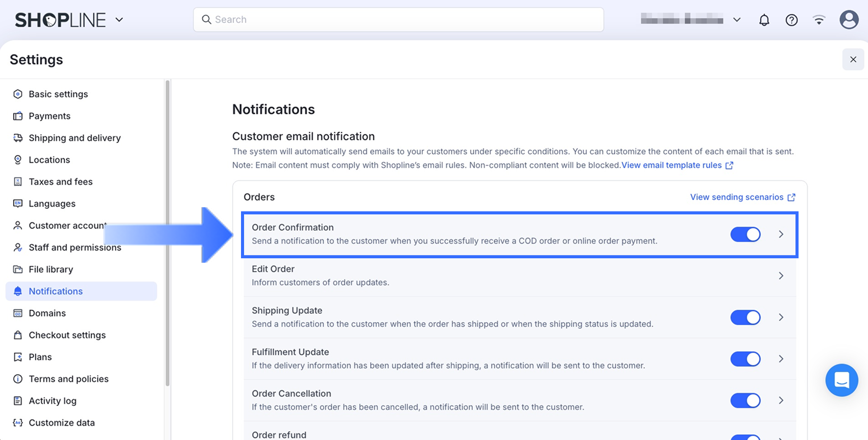This screenshot has height=440, width=868.
Task: Disable the Order Confirmation toggle
Action: pyautogui.click(x=745, y=234)
